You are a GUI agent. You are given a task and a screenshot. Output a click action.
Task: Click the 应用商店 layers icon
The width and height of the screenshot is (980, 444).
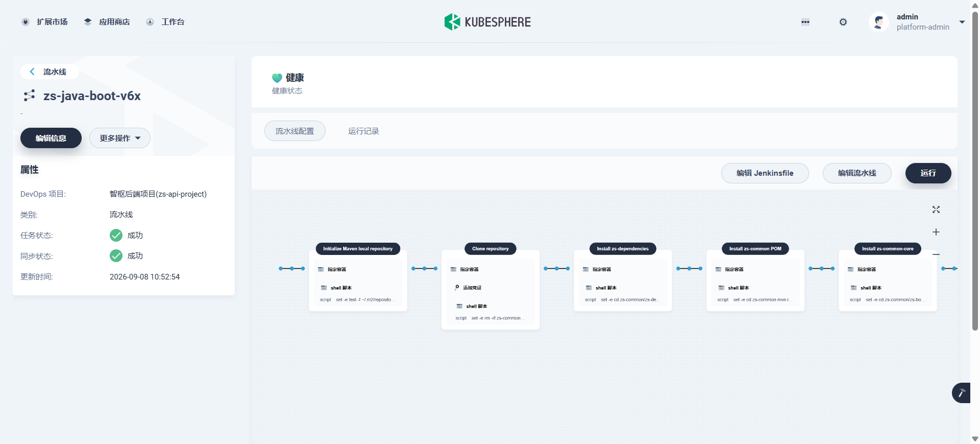88,22
